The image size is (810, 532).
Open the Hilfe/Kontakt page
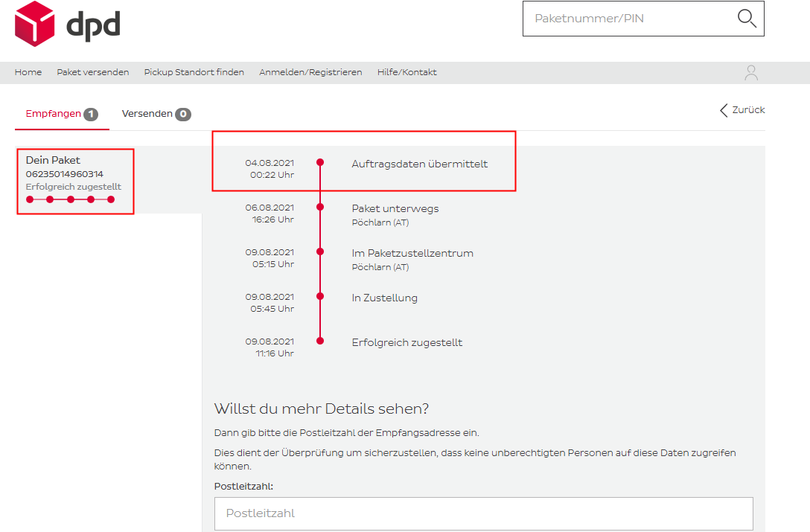406,72
